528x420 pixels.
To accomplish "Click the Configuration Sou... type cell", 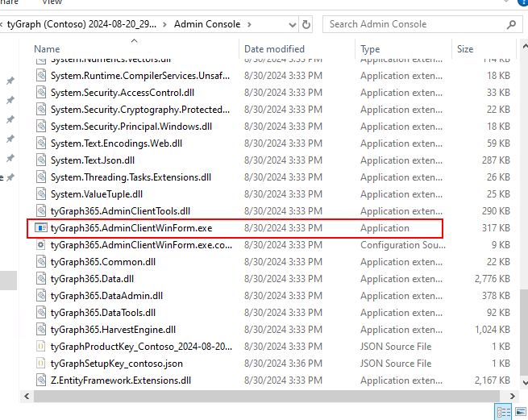I will tap(403, 245).
